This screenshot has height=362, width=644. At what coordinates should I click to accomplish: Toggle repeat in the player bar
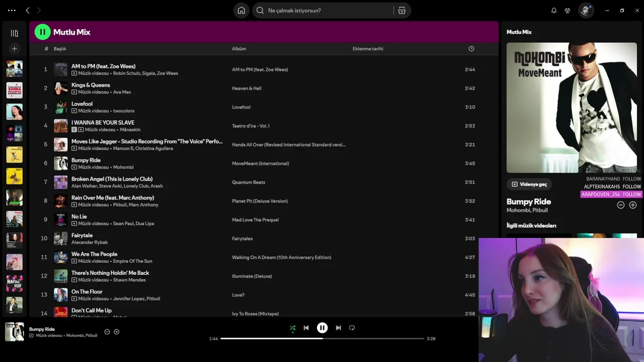pyautogui.click(x=352, y=328)
